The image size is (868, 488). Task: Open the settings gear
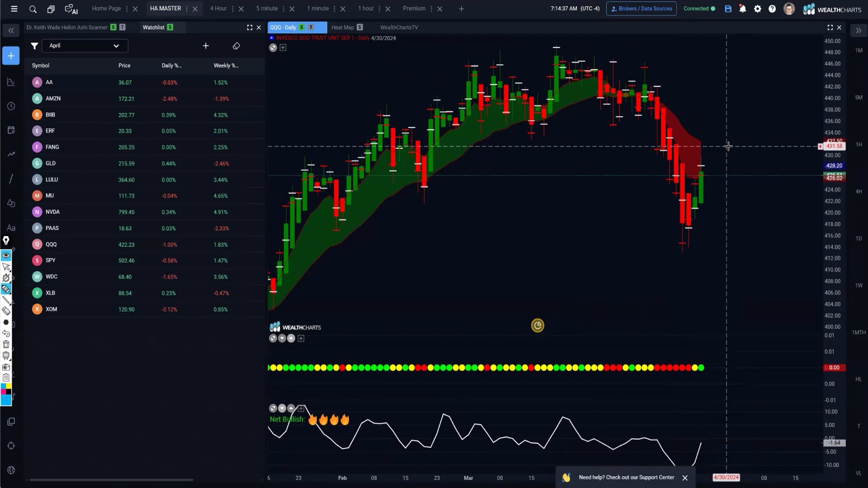coord(758,9)
